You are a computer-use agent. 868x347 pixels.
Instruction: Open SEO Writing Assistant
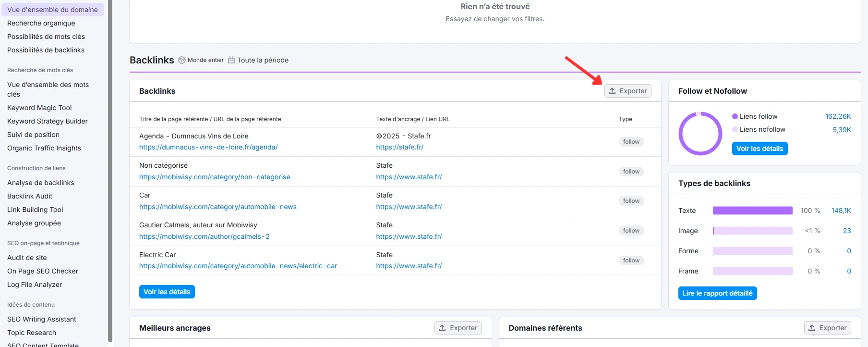pyautogui.click(x=42, y=319)
